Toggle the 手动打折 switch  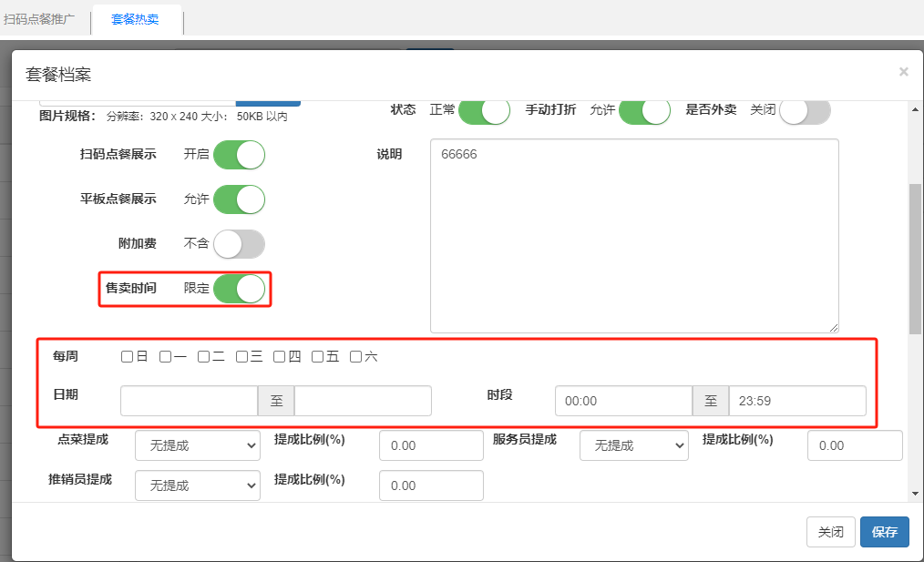644,110
